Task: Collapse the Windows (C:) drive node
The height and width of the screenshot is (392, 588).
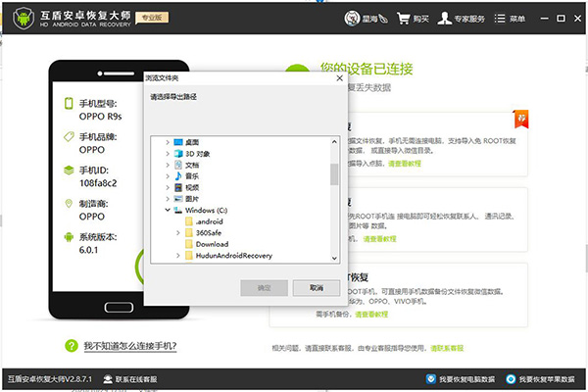Action: coord(168,210)
